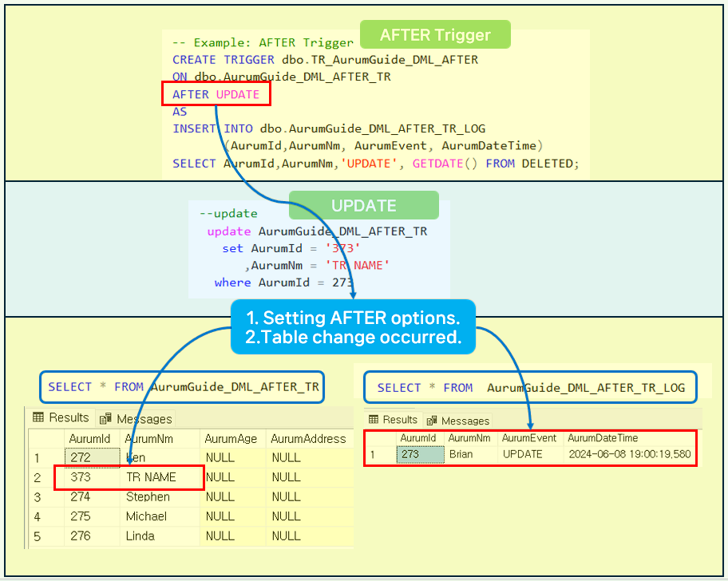Click the Results grid icon in log pane
This screenshot has width=728, height=581.
(374, 420)
